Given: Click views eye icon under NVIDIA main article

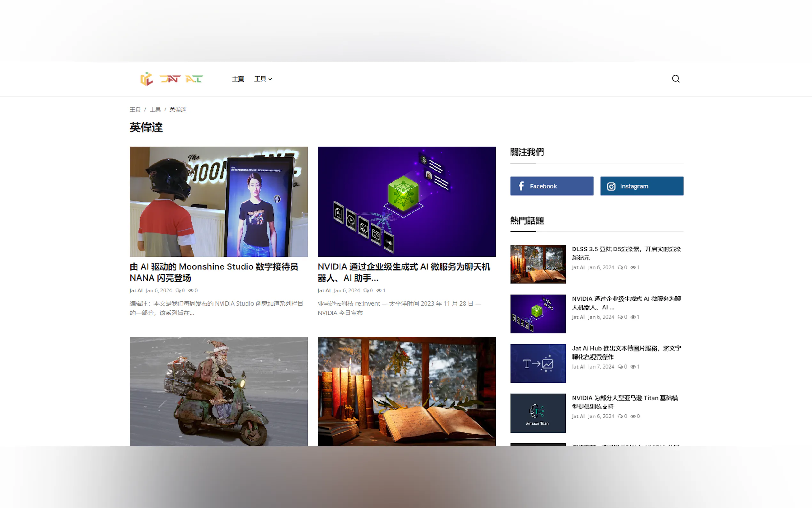Looking at the screenshot, I should (x=379, y=290).
